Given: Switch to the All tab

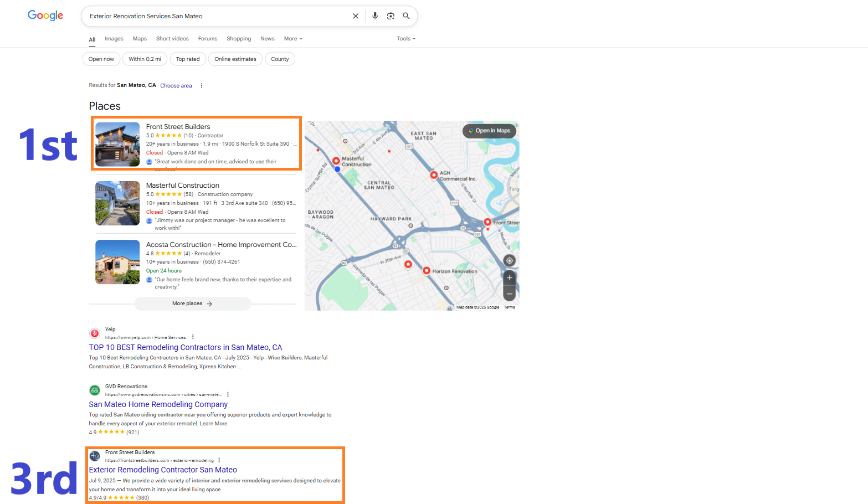Looking at the screenshot, I should click(92, 39).
